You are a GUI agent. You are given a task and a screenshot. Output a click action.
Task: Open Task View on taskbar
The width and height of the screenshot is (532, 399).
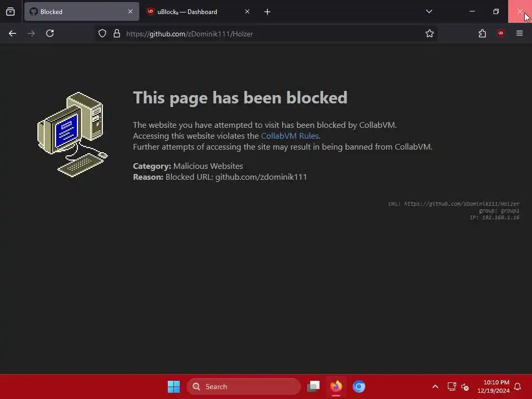313,387
